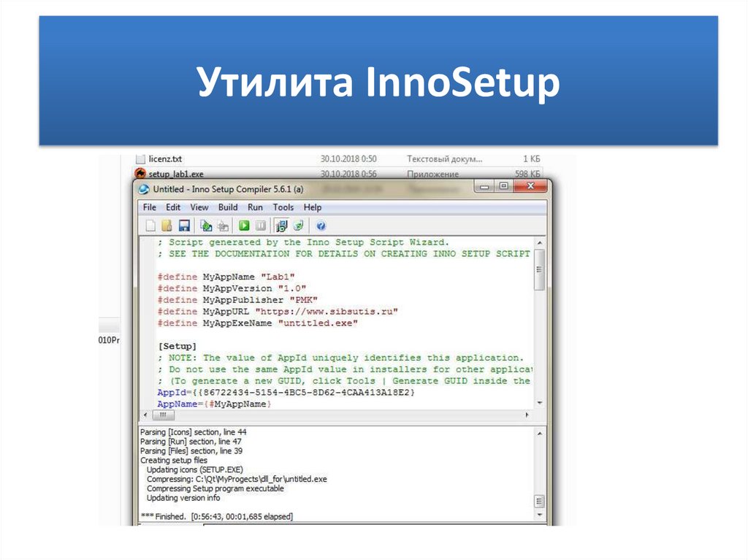
Task: Click the 'AppId=' line with the GUID
Action: tap(286, 393)
